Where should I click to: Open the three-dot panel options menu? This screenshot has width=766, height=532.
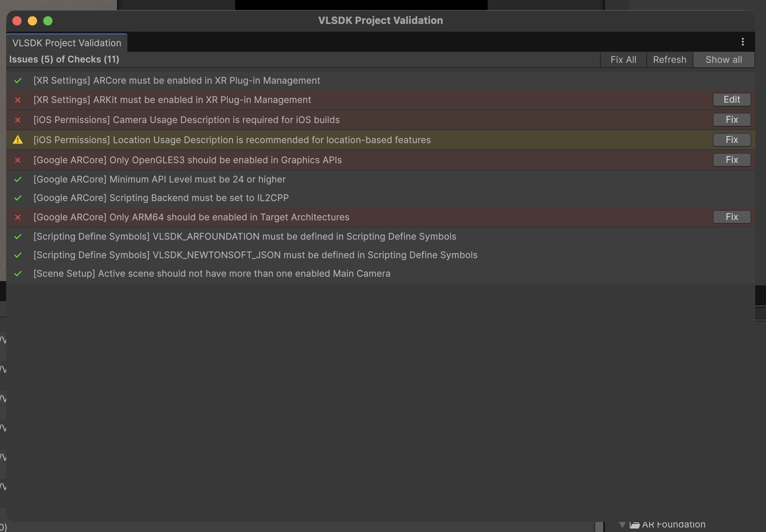(742, 42)
